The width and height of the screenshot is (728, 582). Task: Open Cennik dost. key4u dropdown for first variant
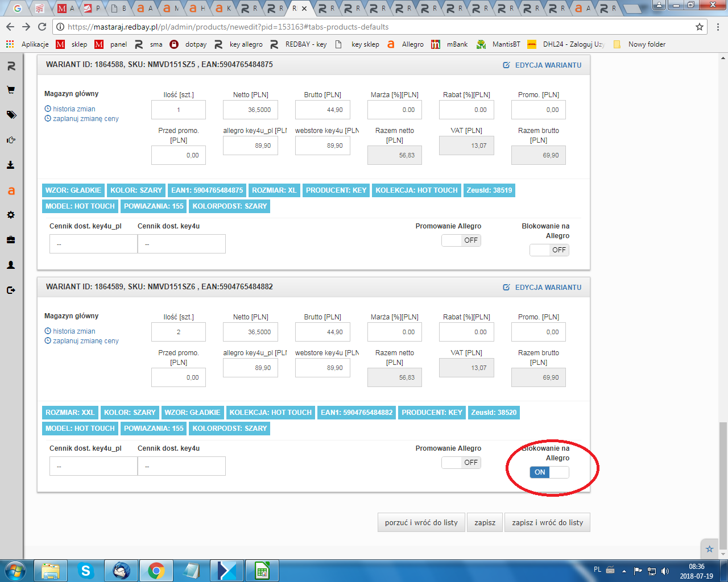[x=181, y=244]
